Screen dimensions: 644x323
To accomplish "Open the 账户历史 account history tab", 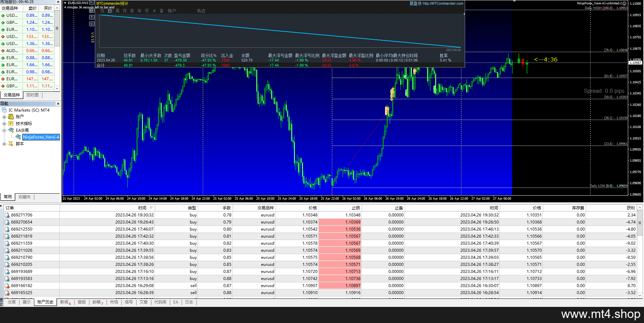I will [x=45, y=302].
